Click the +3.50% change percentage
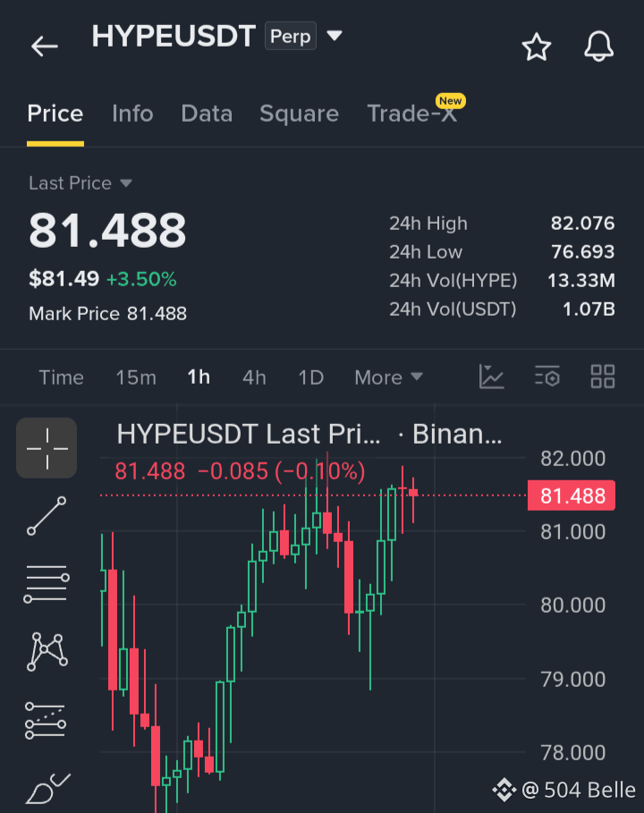 141,279
